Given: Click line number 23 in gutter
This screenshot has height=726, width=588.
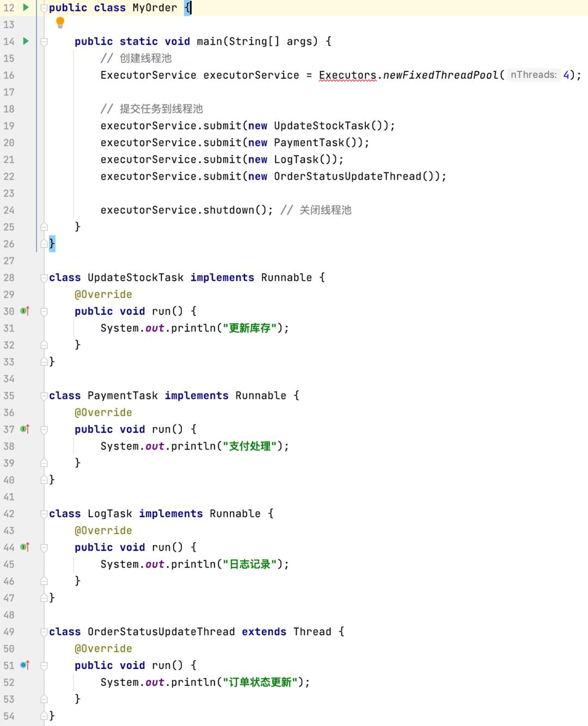Looking at the screenshot, I should (x=9, y=193).
